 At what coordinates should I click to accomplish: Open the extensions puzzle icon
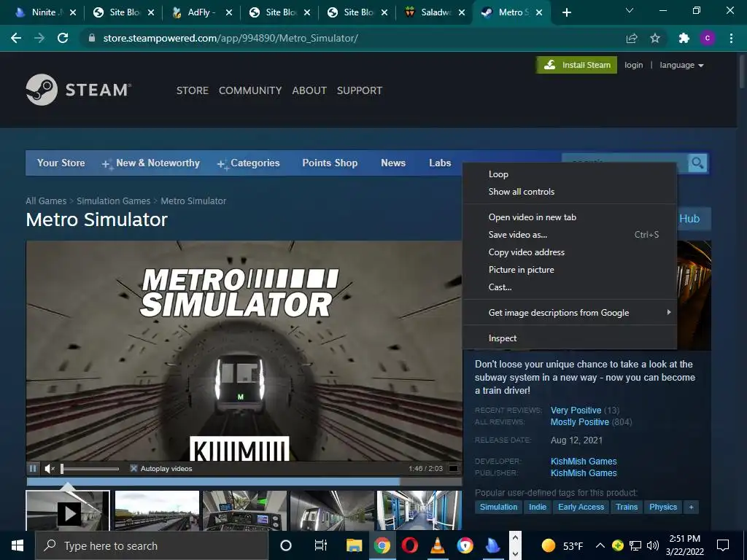pos(684,38)
